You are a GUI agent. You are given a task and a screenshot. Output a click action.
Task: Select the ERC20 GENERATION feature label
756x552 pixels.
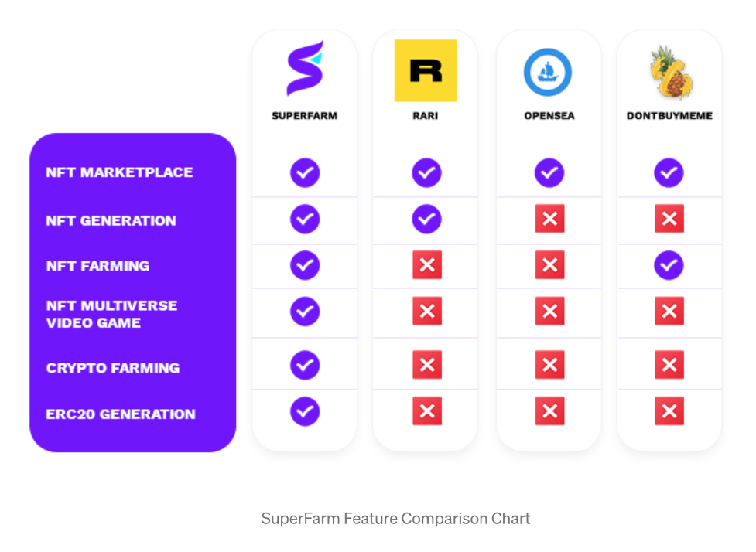(x=121, y=414)
